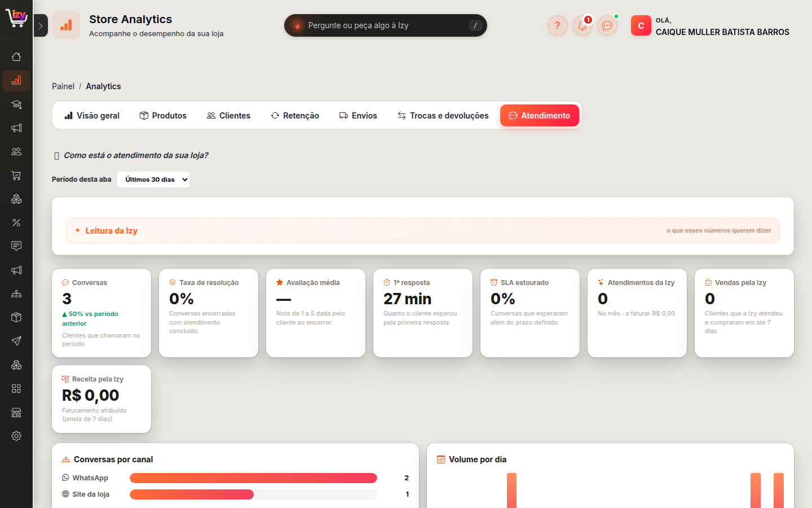Click the stacked cubes icon above the percent icon

click(x=16, y=199)
